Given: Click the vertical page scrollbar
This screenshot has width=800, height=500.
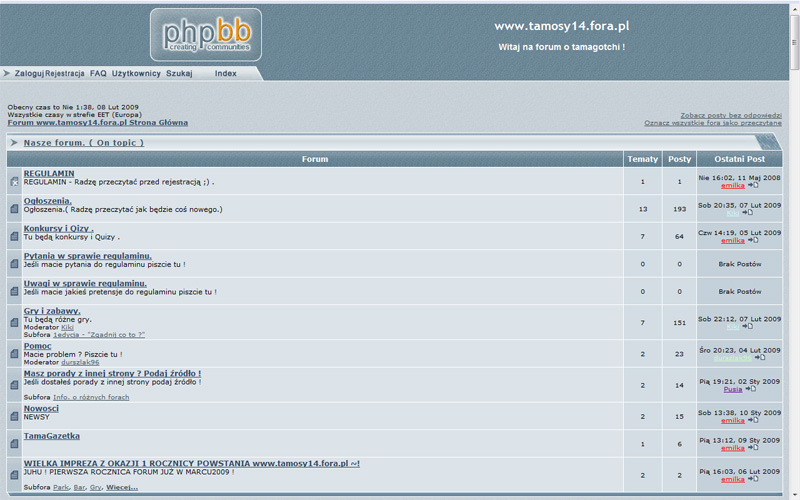Looking at the screenshot, I should pos(794,250).
